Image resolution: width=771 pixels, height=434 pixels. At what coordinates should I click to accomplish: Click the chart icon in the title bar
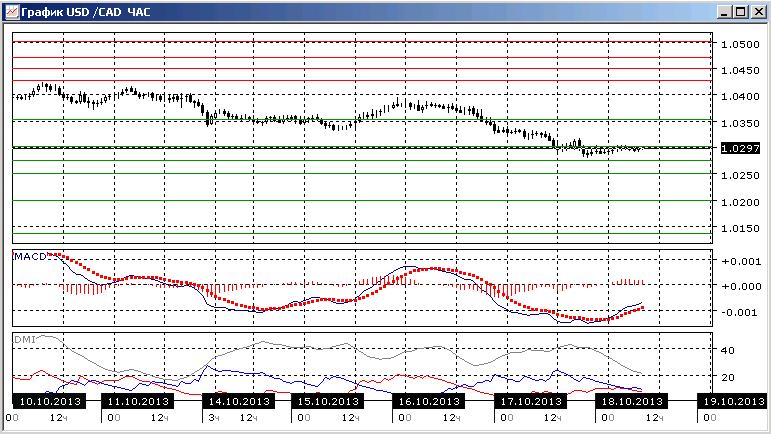coord(12,12)
